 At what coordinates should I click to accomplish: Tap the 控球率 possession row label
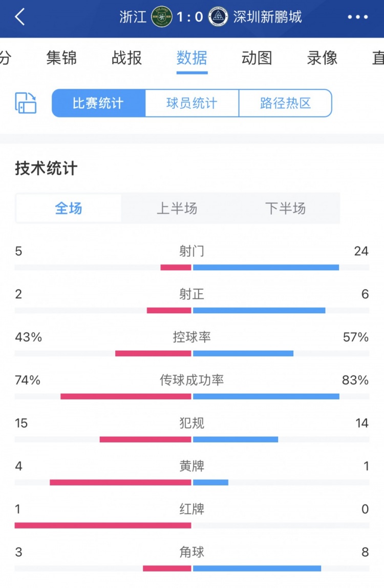coord(192,337)
